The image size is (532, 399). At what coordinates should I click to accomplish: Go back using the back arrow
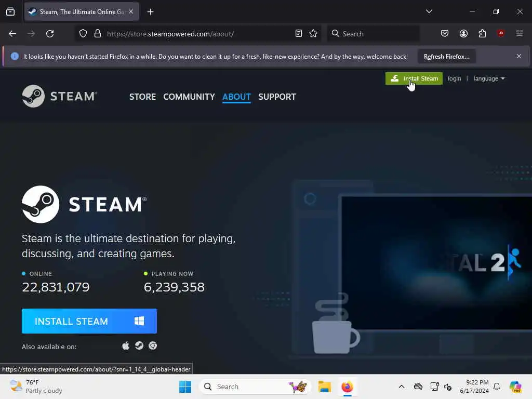tap(12, 34)
